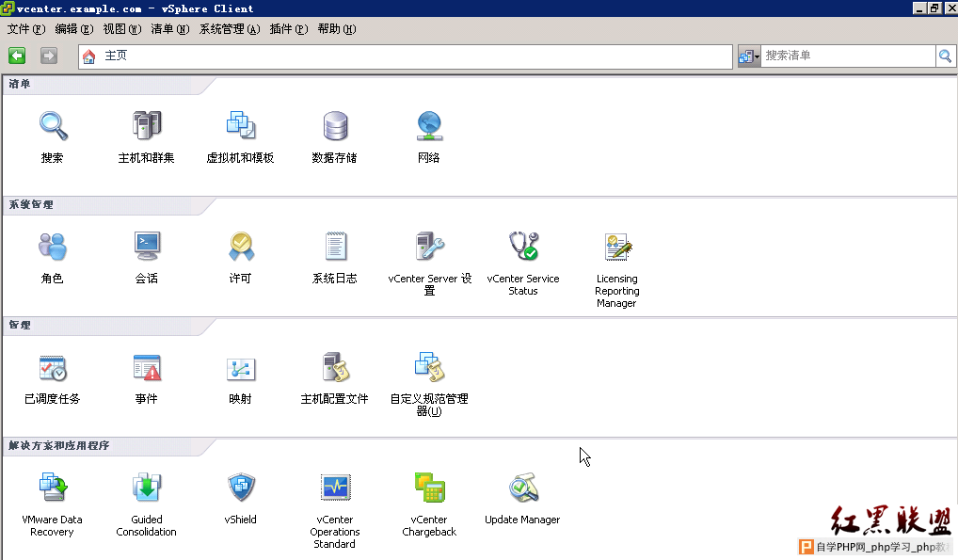
Task: Click the magnifier search button
Action: (x=945, y=56)
